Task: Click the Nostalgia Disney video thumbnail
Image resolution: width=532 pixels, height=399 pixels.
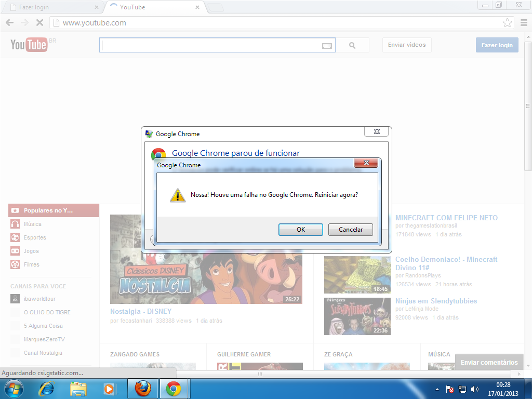Action: click(x=206, y=259)
